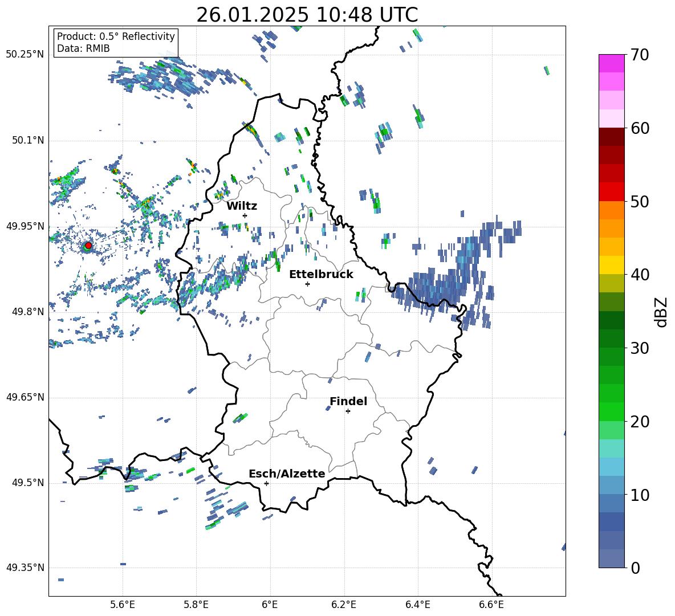Pick the yellow 40 dBZ colorbar swatch
675x616 pixels.
611,265
